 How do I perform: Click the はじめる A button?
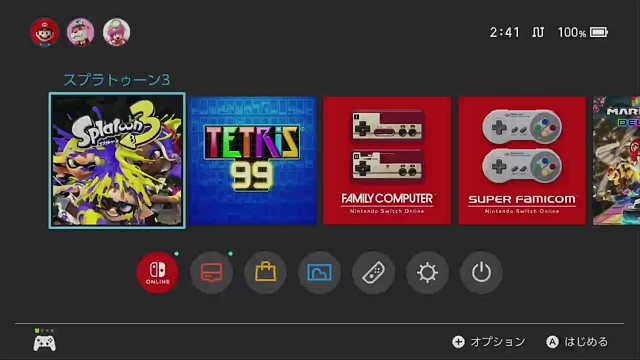tap(577, 342)
